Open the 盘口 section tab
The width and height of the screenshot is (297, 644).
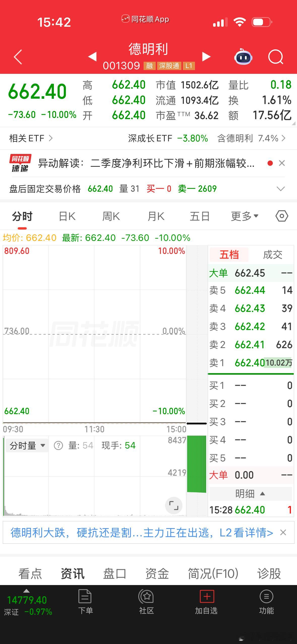(x=115, y=574)
